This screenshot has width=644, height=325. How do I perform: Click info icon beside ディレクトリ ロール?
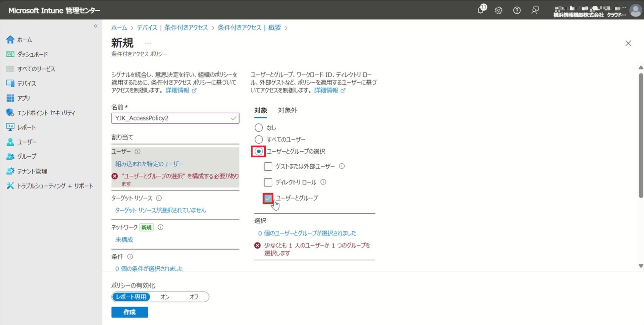click(x=323, y=182)
